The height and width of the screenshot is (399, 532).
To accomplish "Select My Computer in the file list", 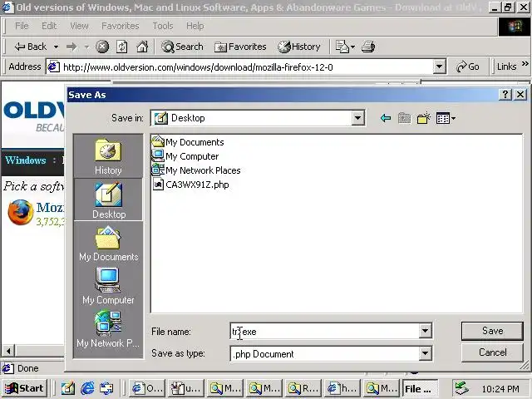I will (x=185, y=156).
